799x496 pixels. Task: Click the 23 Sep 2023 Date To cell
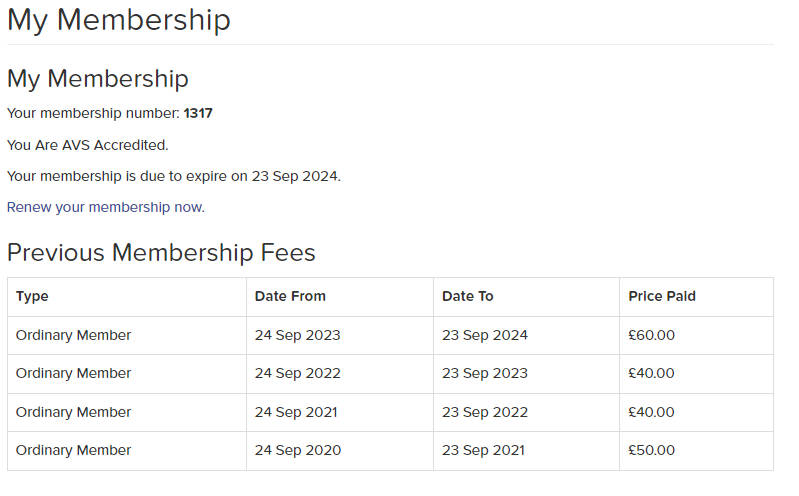pos(485,373)
